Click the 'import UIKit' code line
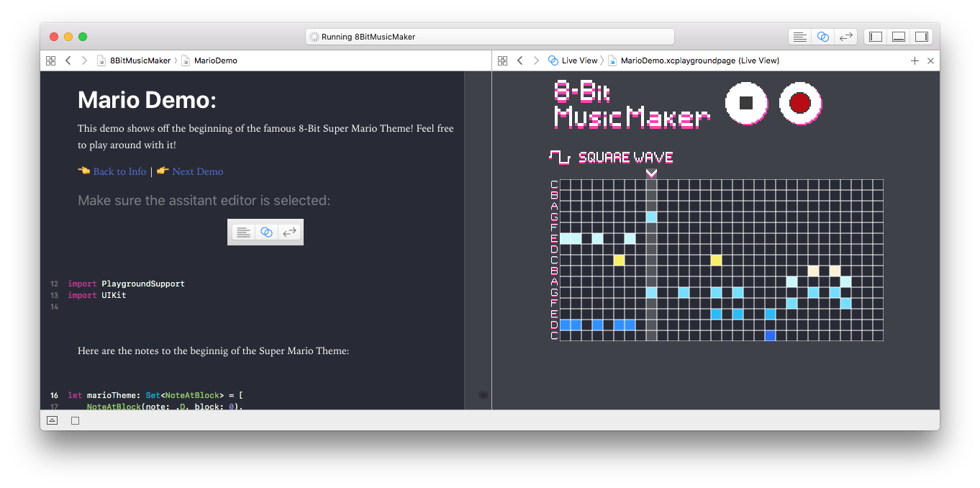Viewport: 980px width, 488px height. (x=97, y=295)
